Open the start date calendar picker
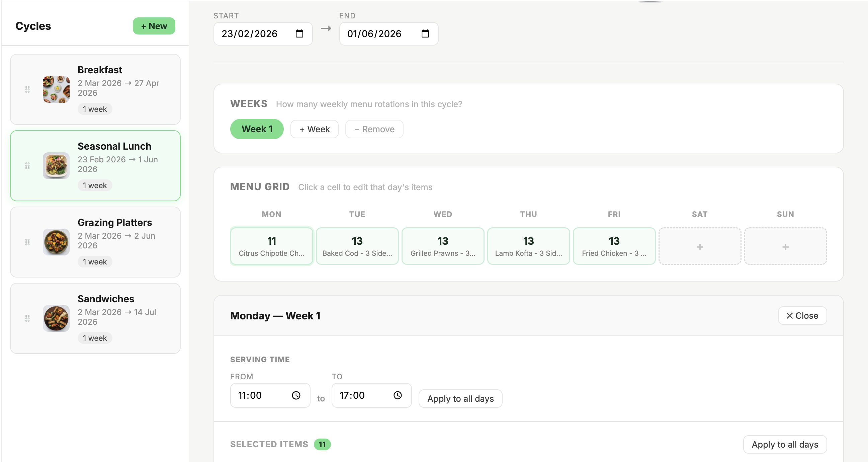The height and width of the screenshot is (462, 868). click(299, 33)
